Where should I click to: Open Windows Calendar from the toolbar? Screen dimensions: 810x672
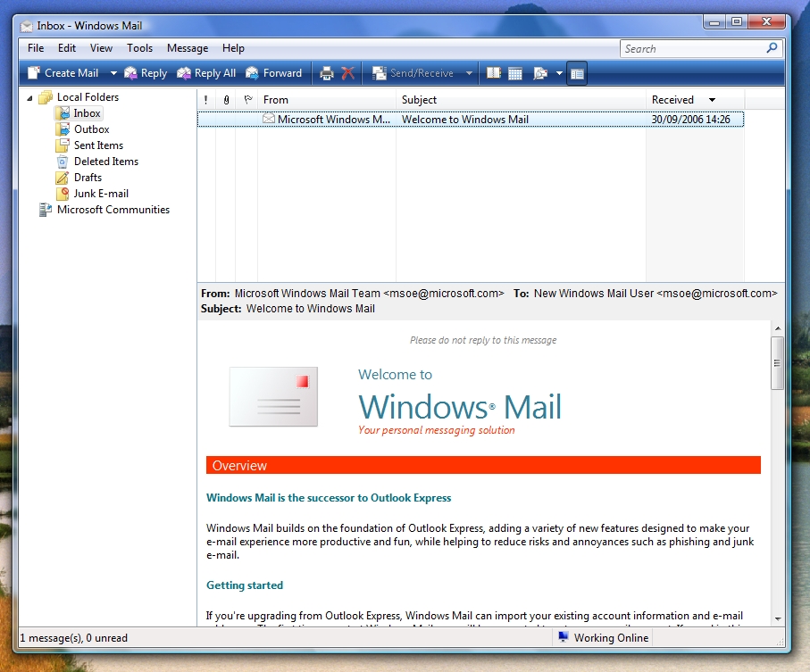coord(515,73)
